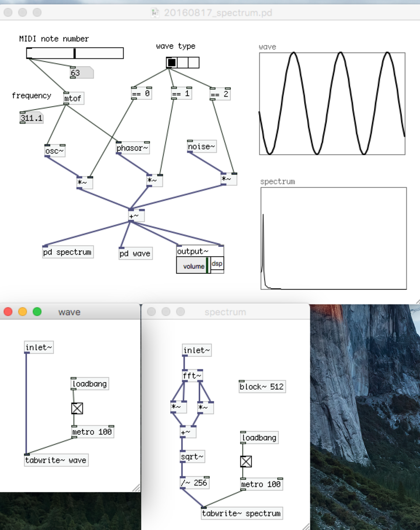Select the == 2 comparison object
The width and height of the screenshot is (420, 530).
219,94
